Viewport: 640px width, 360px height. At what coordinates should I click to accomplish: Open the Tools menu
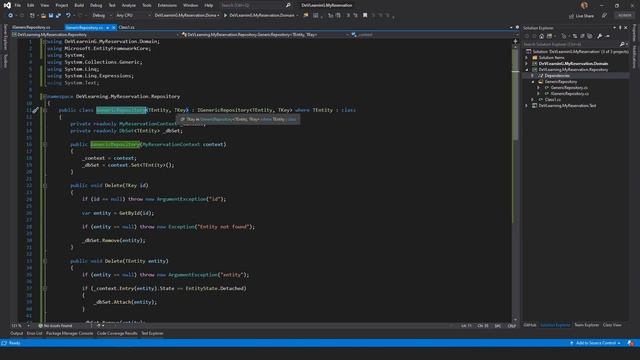[147, 5]
